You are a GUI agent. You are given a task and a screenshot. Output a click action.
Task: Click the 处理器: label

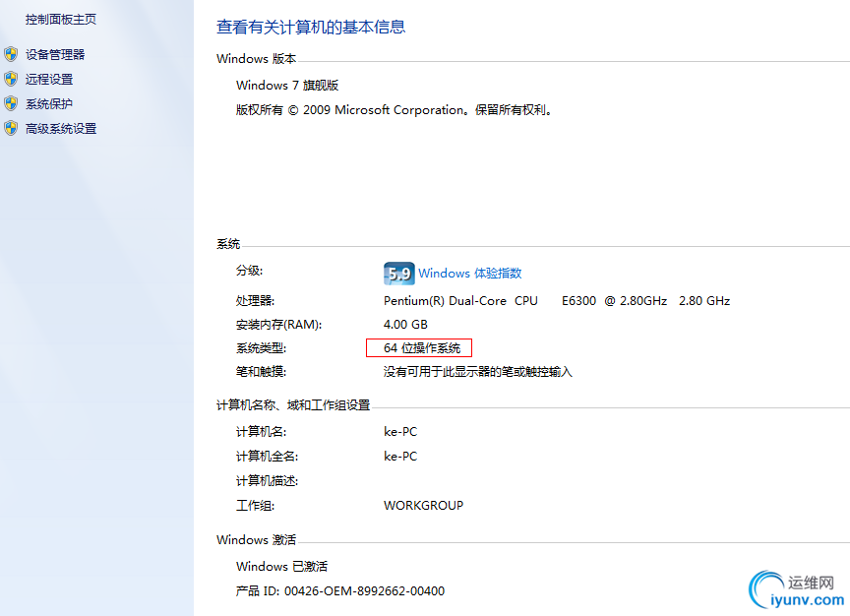point(256,301)
